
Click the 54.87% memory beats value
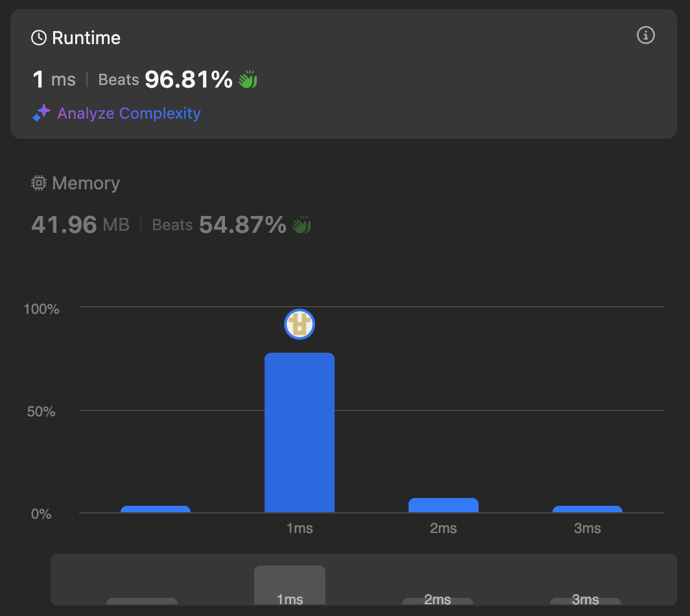[x=243, y=224]
